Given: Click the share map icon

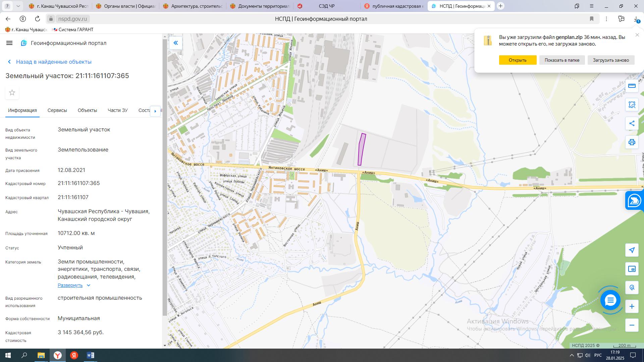Looking at the screenshot, I should (x=632, y=123).
